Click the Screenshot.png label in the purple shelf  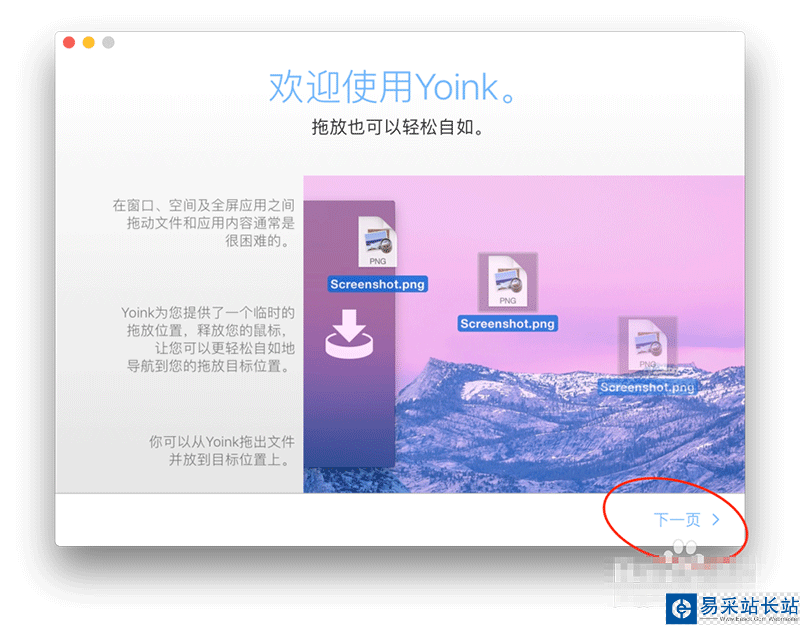pyautogui.click(x=378, y=284)
